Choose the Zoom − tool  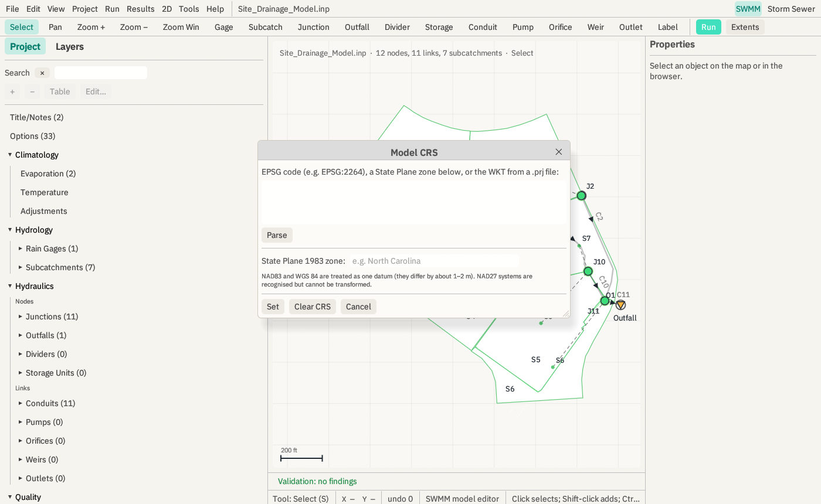tap(134, 27)
